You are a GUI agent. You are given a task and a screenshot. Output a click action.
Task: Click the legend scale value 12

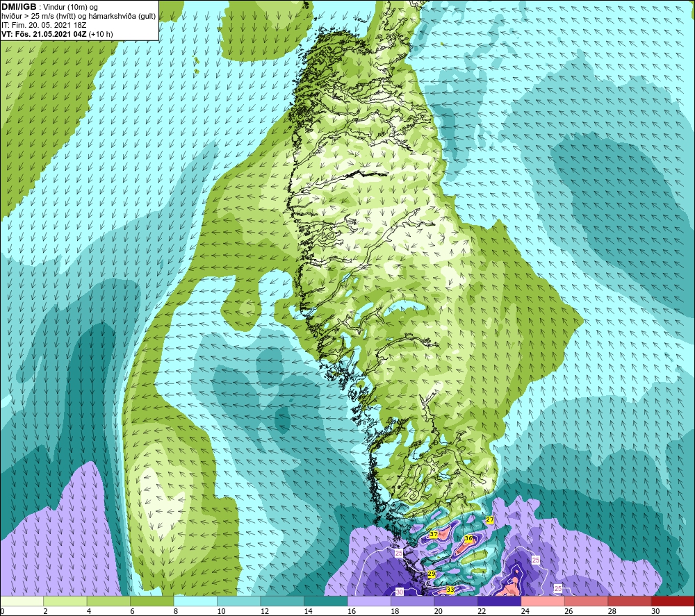point(265,611)
